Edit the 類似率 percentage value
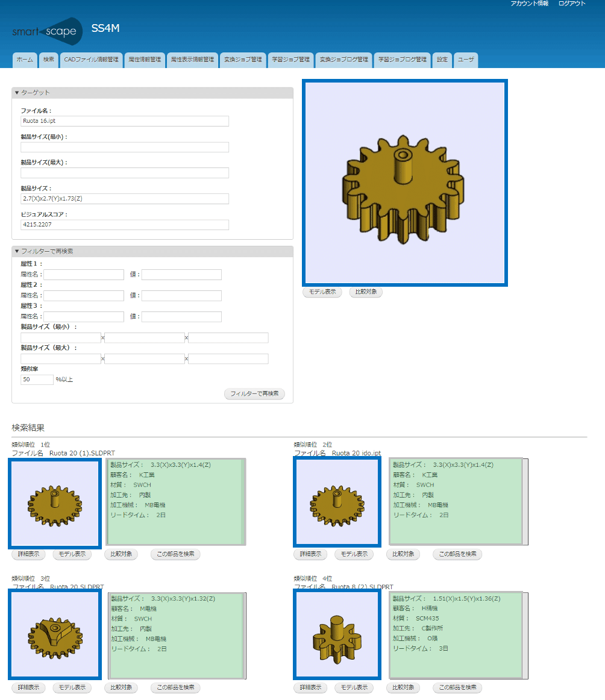The image size is (605, 700). tap(37, 379)
